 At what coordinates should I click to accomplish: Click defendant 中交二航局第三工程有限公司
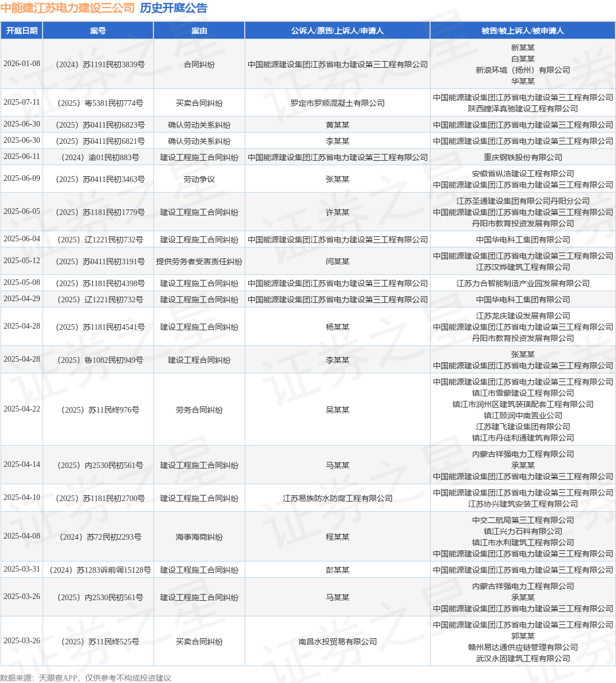click(523, 520)
